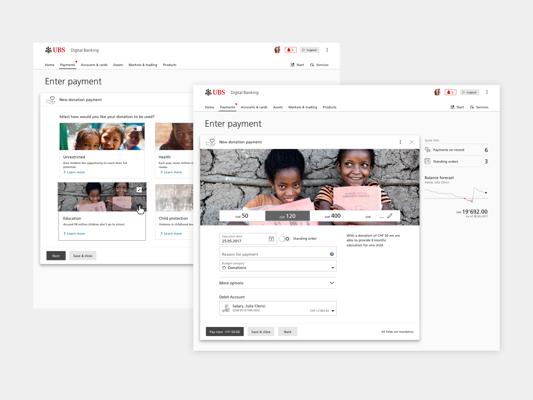Open the three-dot menu in front donation panel header
Viewport: 533px width, 400px height.
(x=400, y=142)
